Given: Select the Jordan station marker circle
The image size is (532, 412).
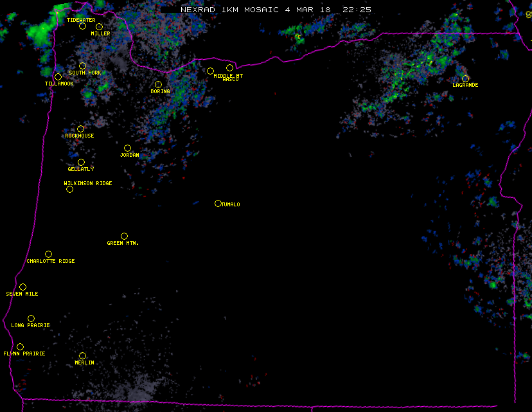Looking at the screenshot, I should click(x=127, y=148).
